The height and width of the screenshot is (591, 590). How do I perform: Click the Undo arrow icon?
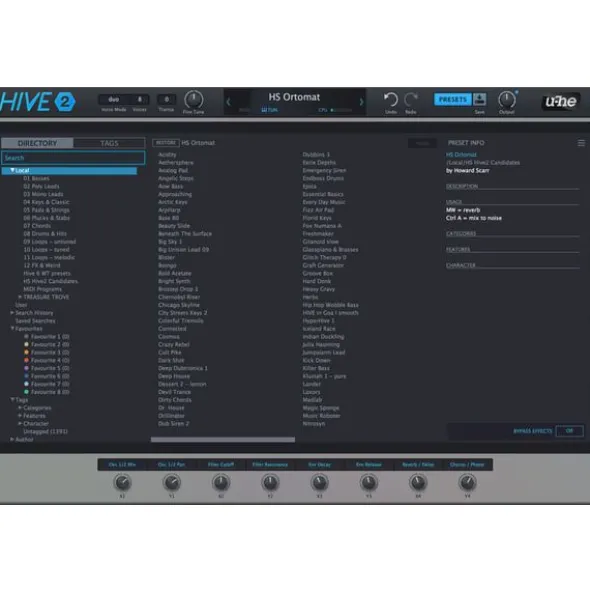coord(391,100)
